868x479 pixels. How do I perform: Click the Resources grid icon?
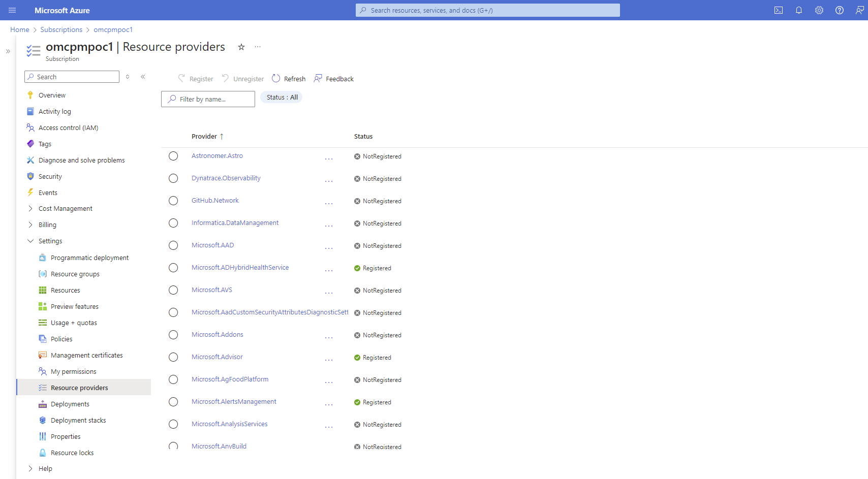click(x=43, y=290)
